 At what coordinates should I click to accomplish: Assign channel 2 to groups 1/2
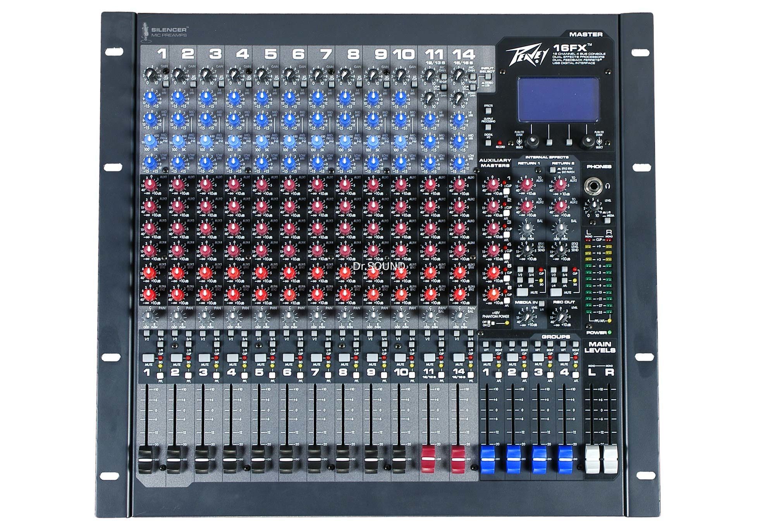click(174, 333)
